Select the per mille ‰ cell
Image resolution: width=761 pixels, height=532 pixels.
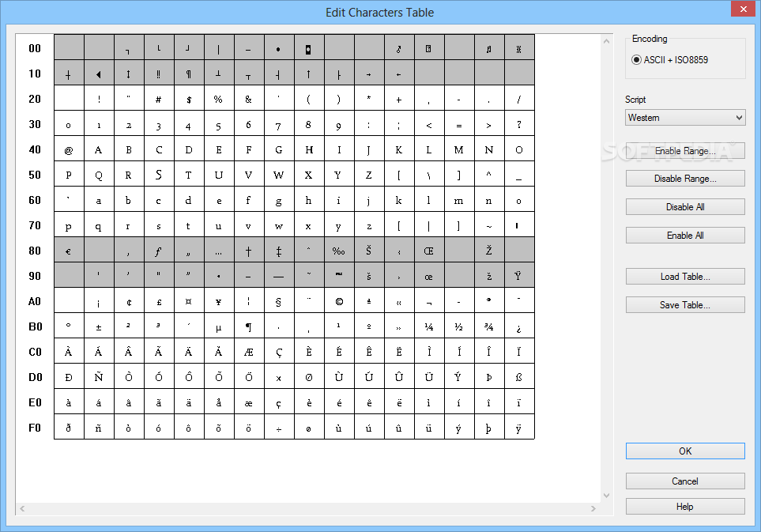click(339, 251)
